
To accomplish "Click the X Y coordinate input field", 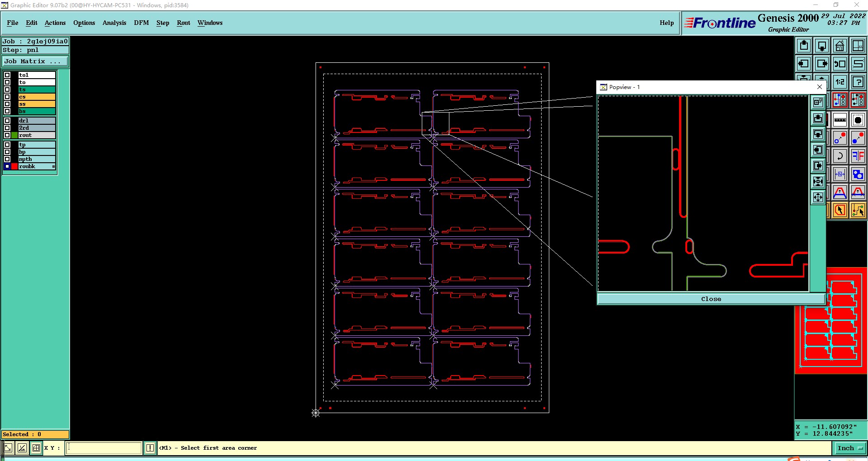I will point(104,448).
